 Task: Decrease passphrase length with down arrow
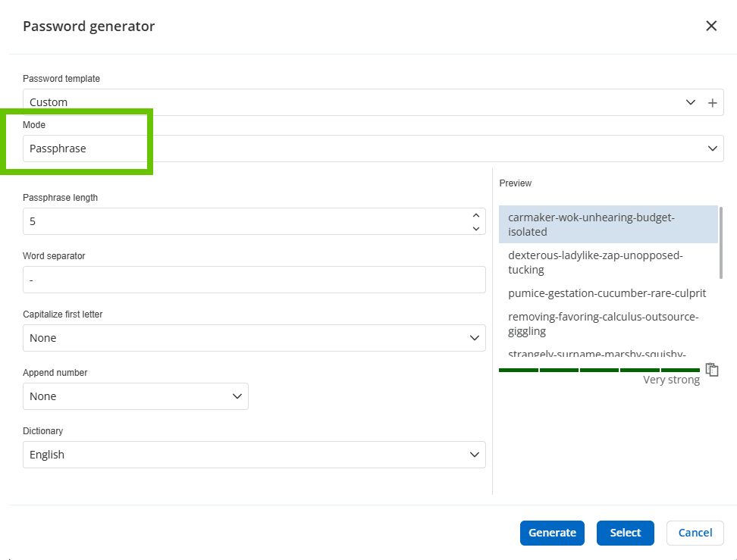[475, 228]
